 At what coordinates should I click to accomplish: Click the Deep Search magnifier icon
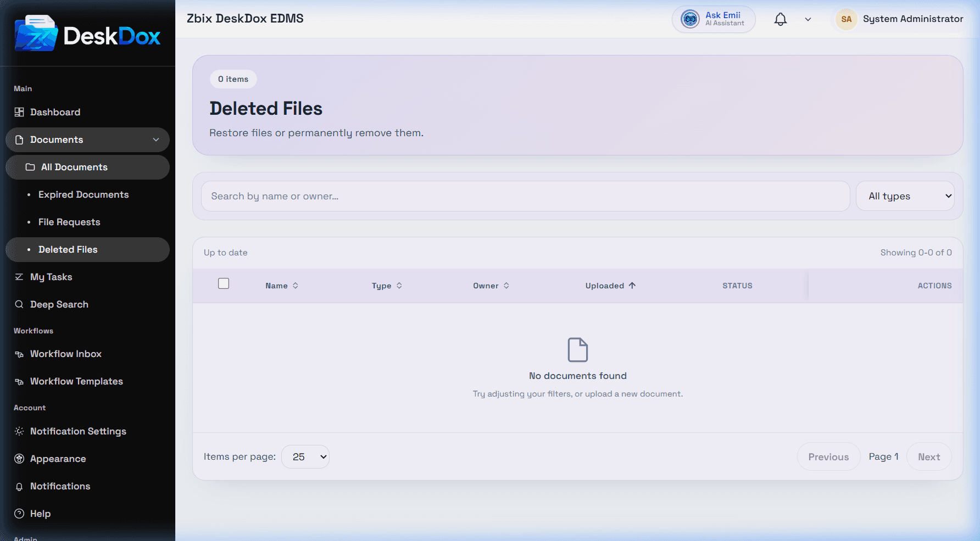pyautogui.click(x=19, y=304)
